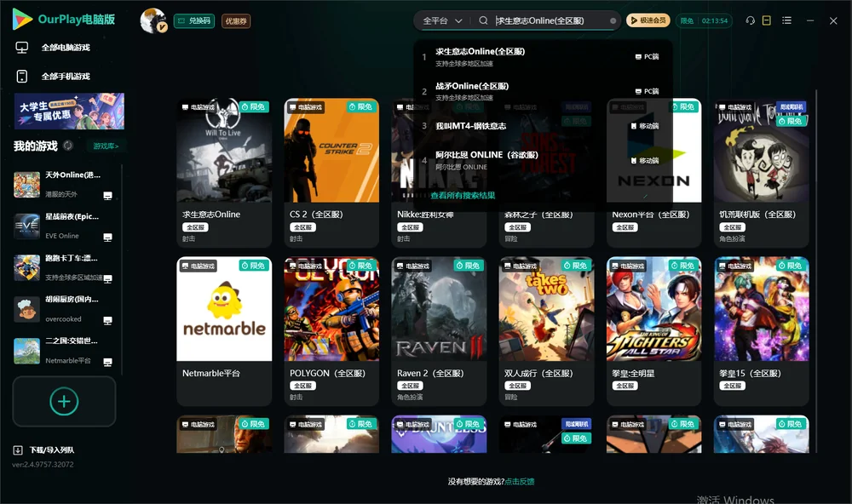Click 限免 badge on 双人成行 card
852x504 pixels.
pos(576,265)
